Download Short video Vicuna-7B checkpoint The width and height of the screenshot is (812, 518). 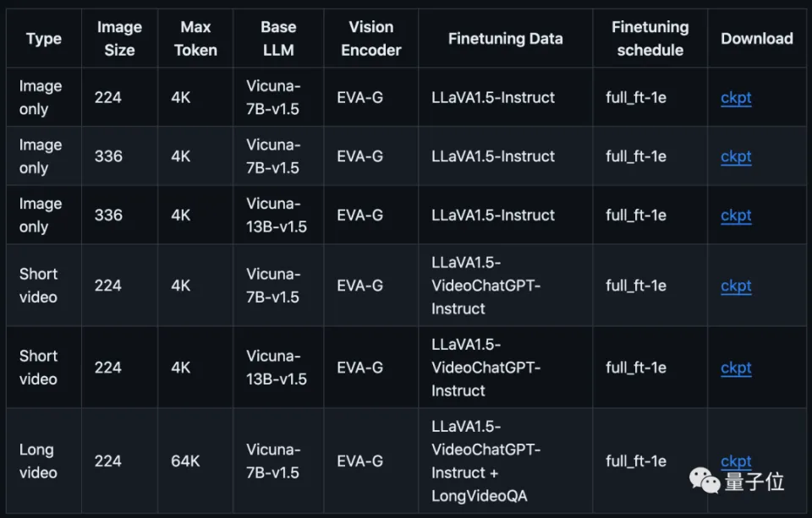pyautogui.click(x=736, y=286)
